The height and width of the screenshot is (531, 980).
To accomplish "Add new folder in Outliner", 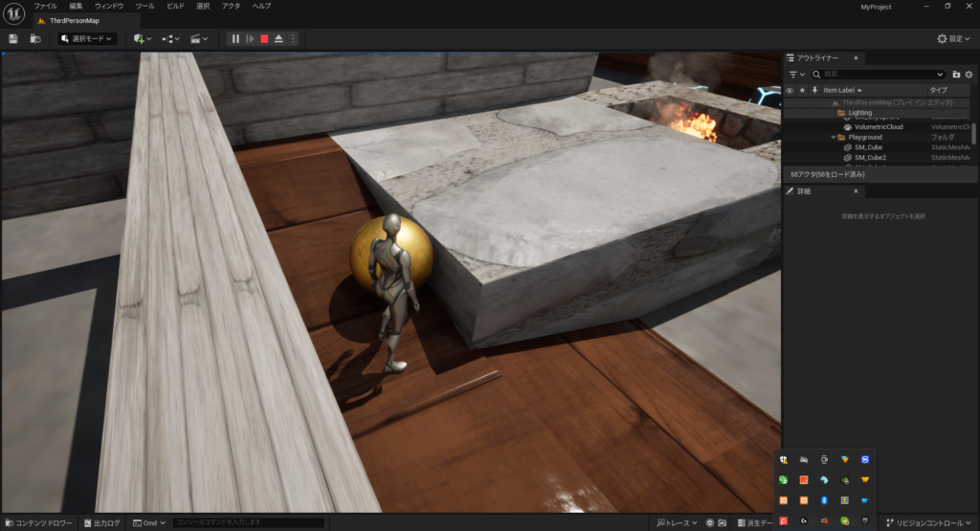I will [x=955, y=74].
